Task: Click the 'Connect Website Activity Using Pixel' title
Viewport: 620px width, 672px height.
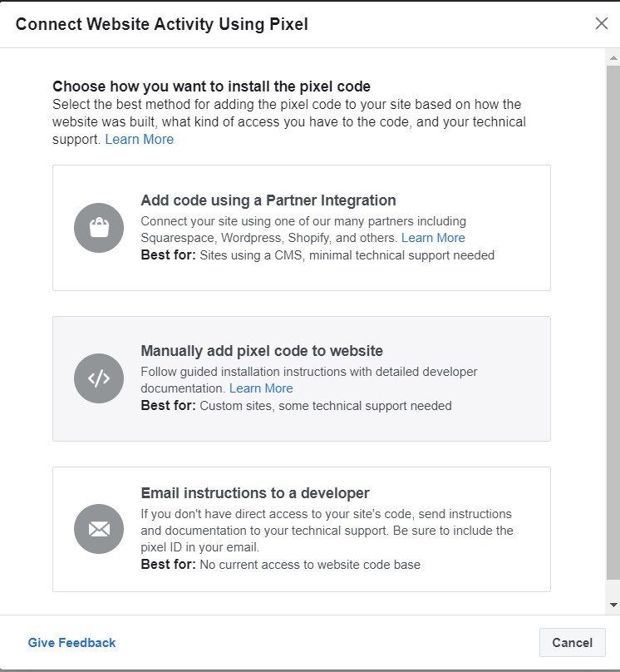Action: click(x=162, y=24)
